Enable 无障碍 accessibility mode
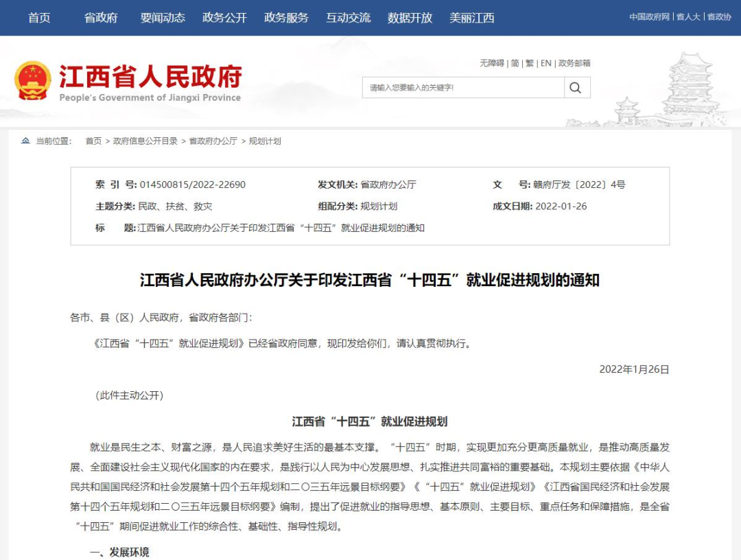This screenshot has height=560, width=741. 491,63
